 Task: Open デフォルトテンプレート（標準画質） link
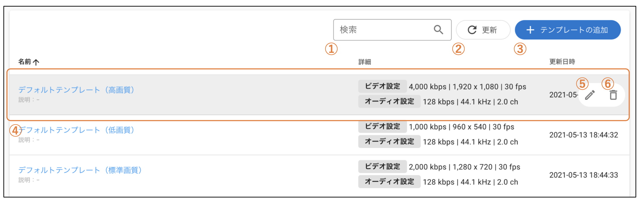[80, 170]
